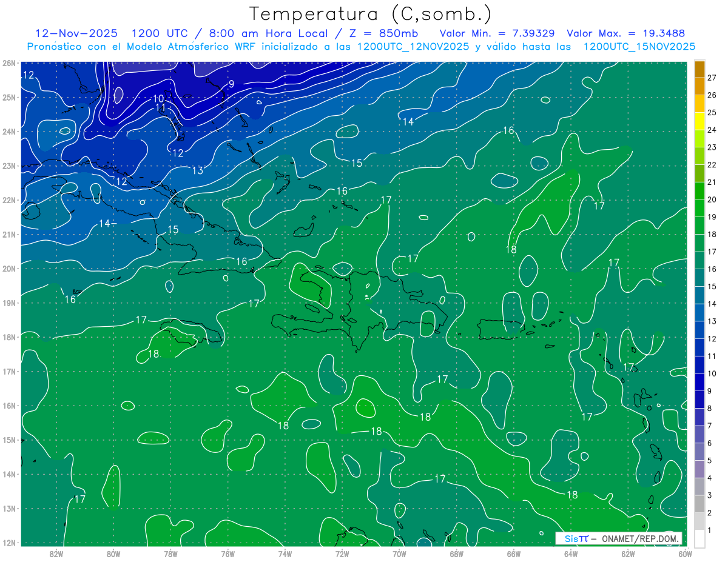Click the legend value label "27"
728x562 pixels.
(712, 78)
